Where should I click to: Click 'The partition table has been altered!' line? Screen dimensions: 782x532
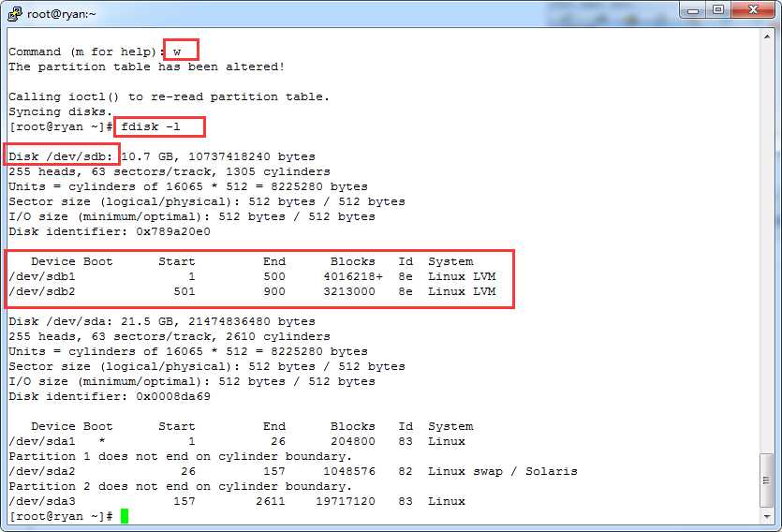pyautogui.click(x=147, y=66)
